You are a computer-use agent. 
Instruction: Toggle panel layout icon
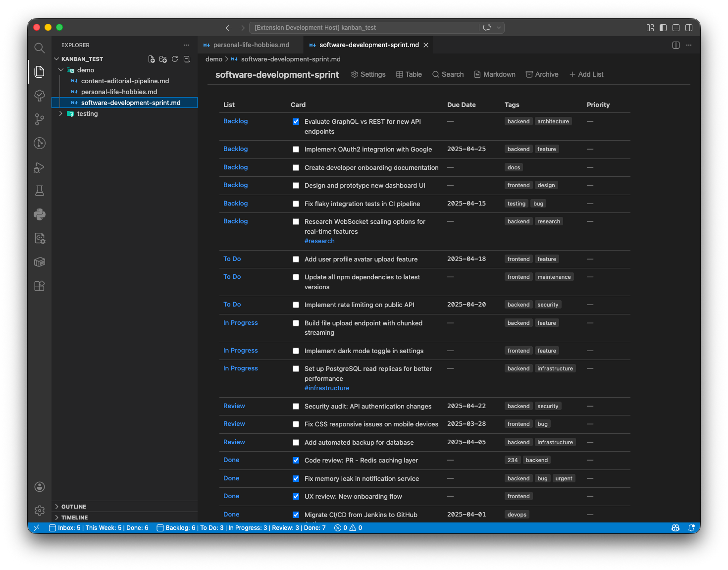click(x=676, y=28)
